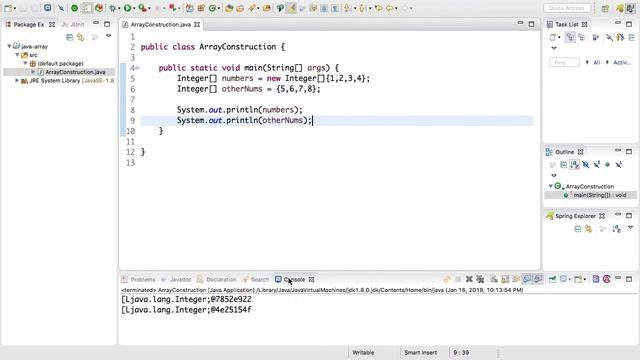Screen dimensions: 640x360
Task: Toggle Categorized presentation in Task List
Action: coord(570,38)
